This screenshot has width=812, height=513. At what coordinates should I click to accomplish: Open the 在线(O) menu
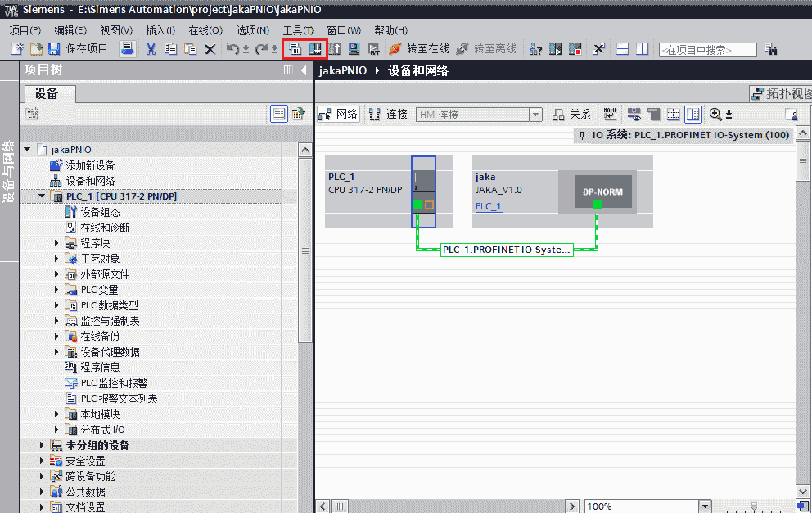point(205,30)
